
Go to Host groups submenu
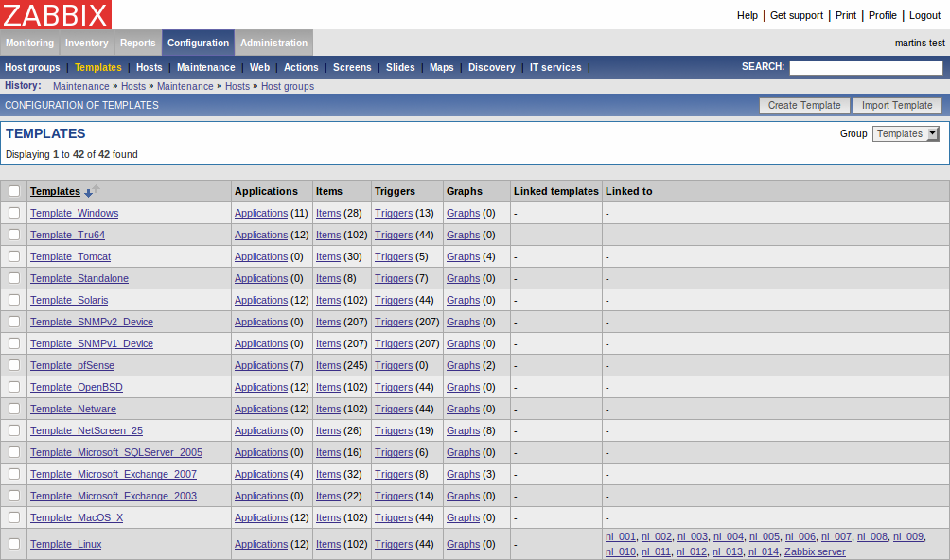tap(33, 68)
